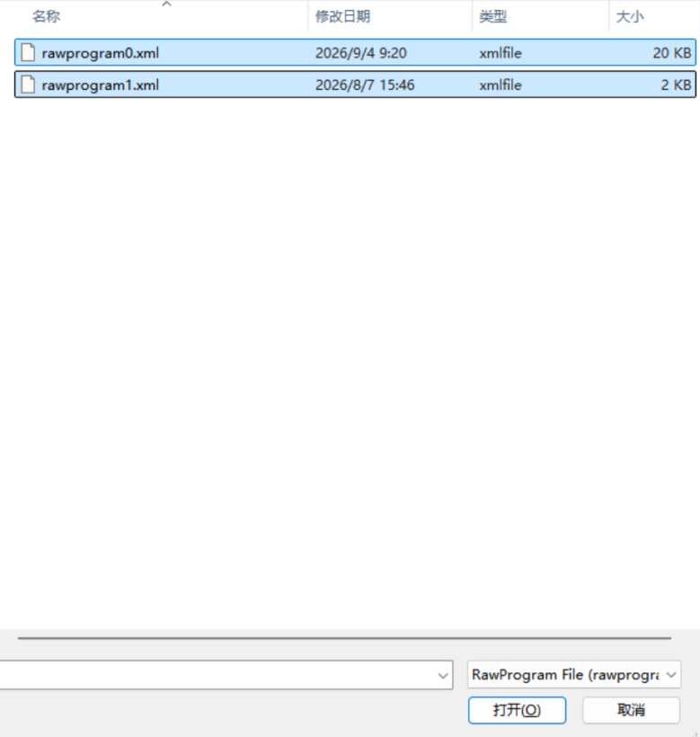This screenshot has width=700, height=737.
Task: Open the RawProgram File type filter
Action: (573, 675)
